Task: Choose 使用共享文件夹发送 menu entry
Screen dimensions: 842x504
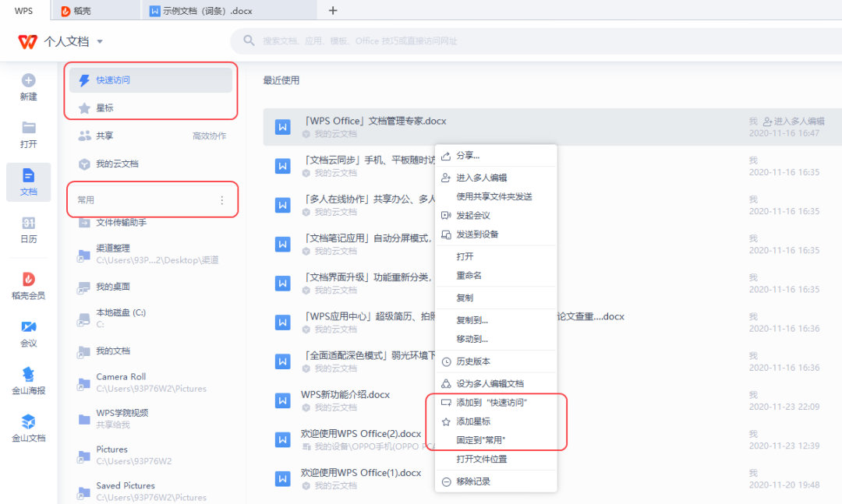Action: (x=496, y=196)
